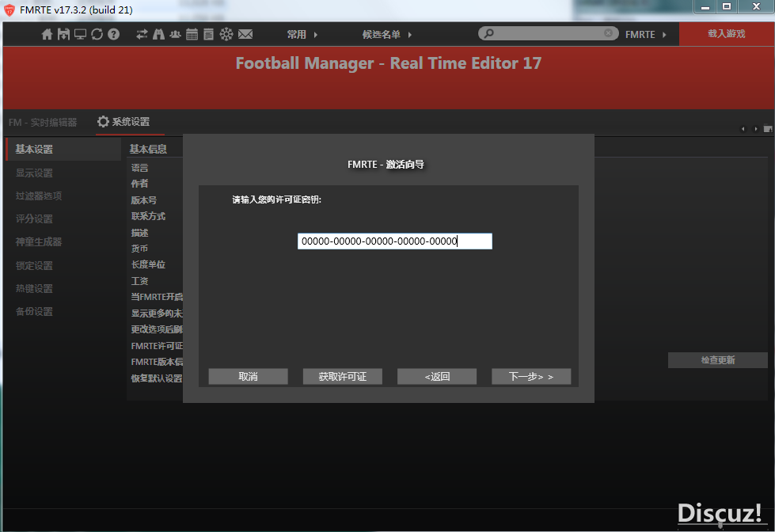Click the 恢复默认设置 row label
This screenshot has width=775, height=532.
click(157, 378)
